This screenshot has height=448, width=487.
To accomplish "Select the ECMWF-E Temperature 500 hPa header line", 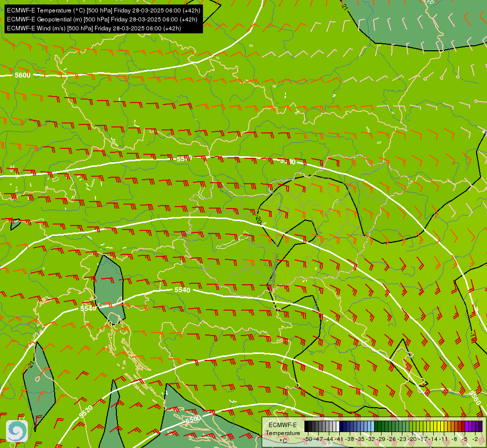I will [103, 10].
